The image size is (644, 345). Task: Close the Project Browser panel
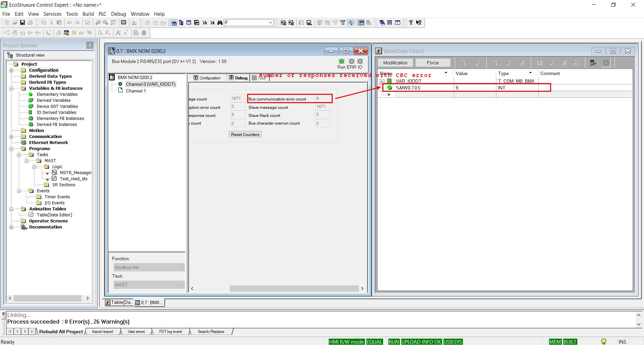(x=90, y=45)
